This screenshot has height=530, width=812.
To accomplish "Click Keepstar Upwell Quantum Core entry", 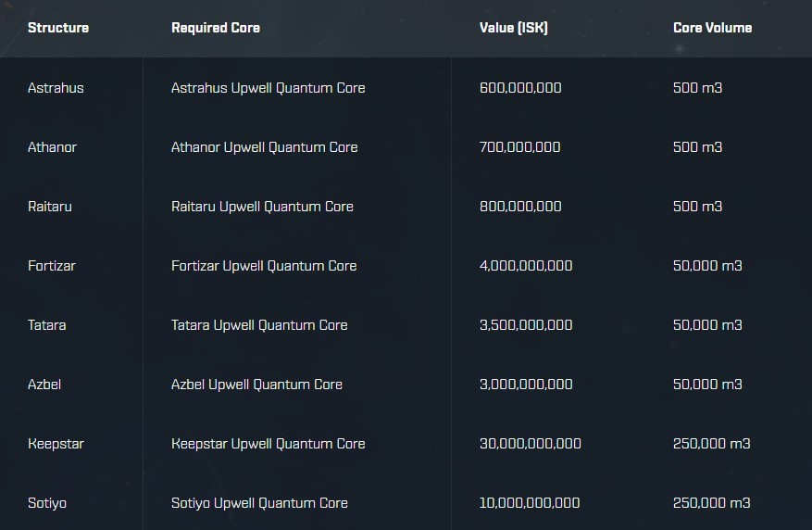I will (x=268, y=444).
